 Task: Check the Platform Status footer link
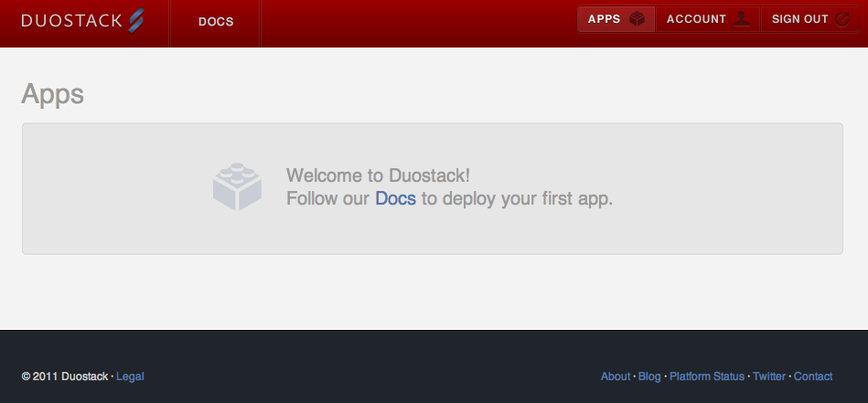coord(707,376)
